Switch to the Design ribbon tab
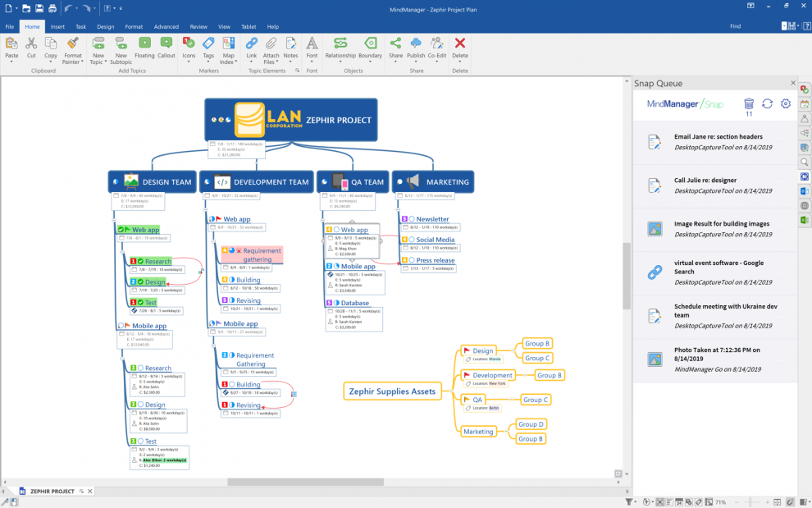The image size is (812, 508). [x=105, y=25]
